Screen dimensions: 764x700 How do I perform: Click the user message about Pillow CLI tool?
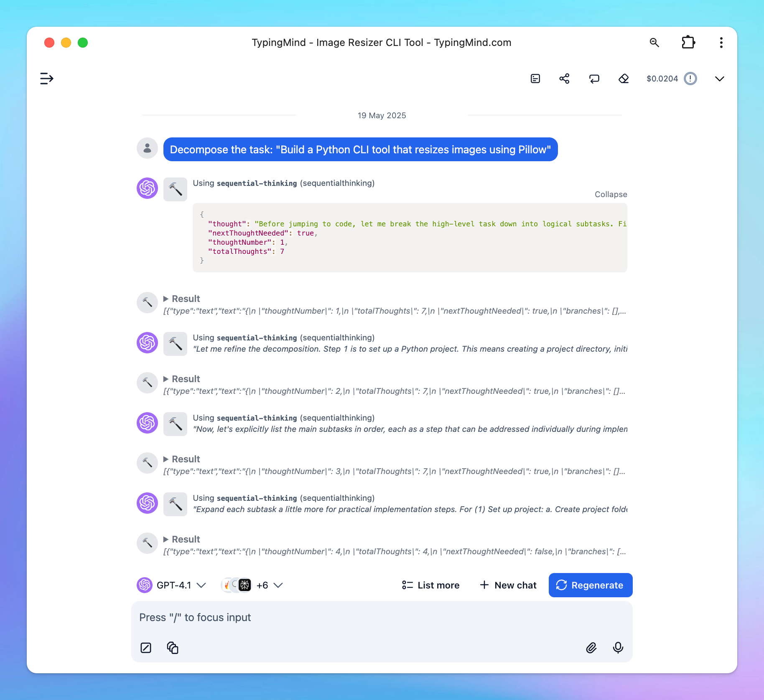[361, 150]
